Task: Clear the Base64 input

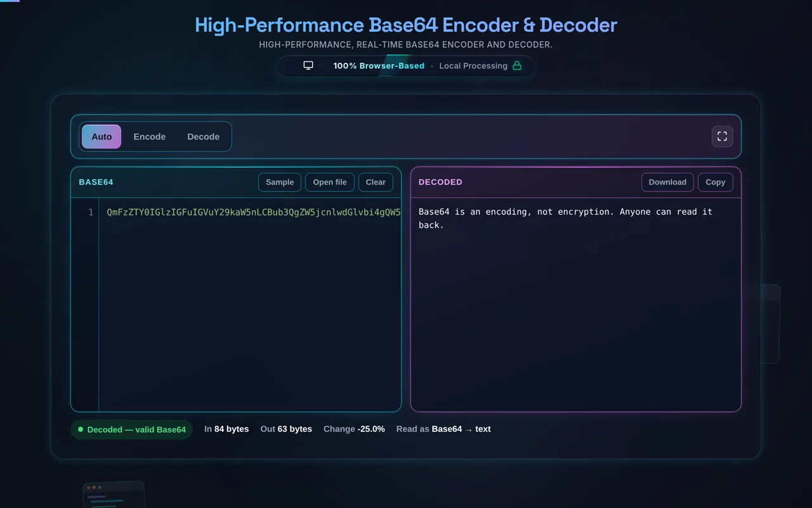Action: [x=376, y=182]
